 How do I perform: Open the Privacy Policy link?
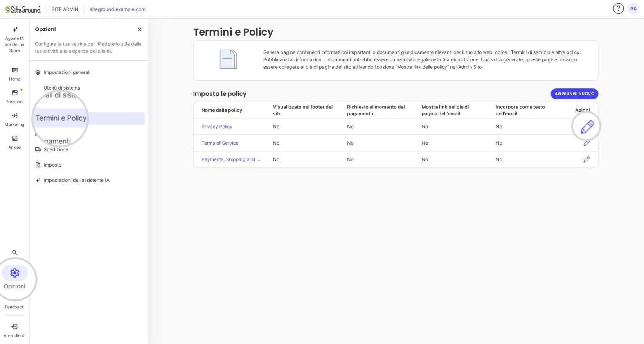point(217,127)
